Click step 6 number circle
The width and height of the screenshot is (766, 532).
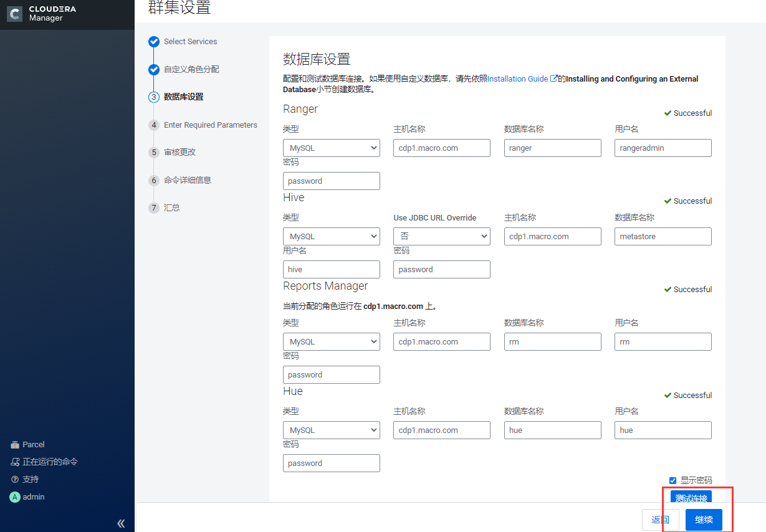tap(154, 181)
